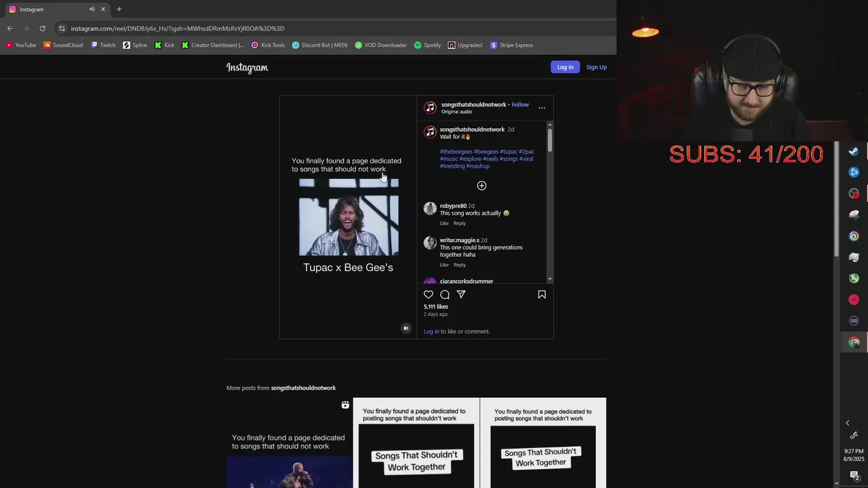The height and width of the screenshot is (488, 868).
Task: Open Creator Dashboard bookmark
Action: pos(213,45)
